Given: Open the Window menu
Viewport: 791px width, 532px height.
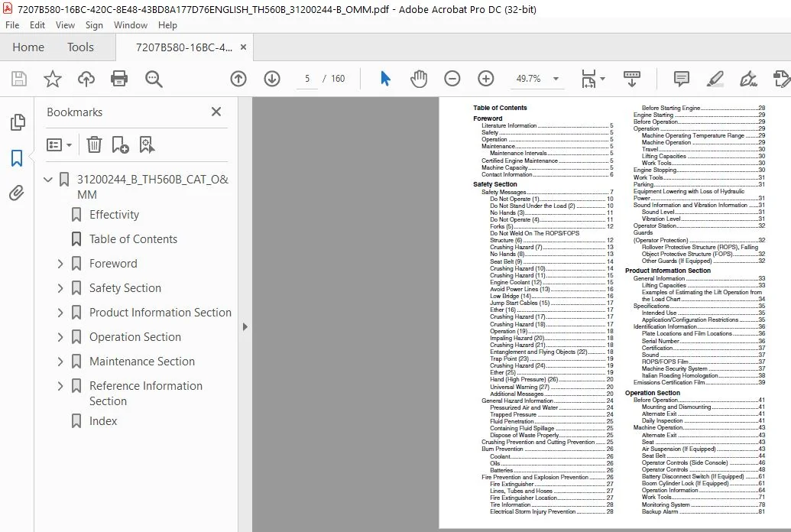Looking at the screenshot, I should 130,25.
